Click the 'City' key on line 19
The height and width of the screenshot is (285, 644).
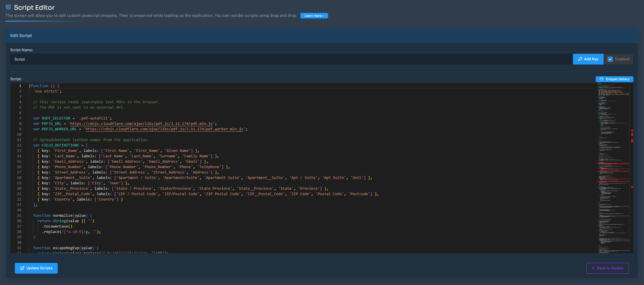point(59,183)
